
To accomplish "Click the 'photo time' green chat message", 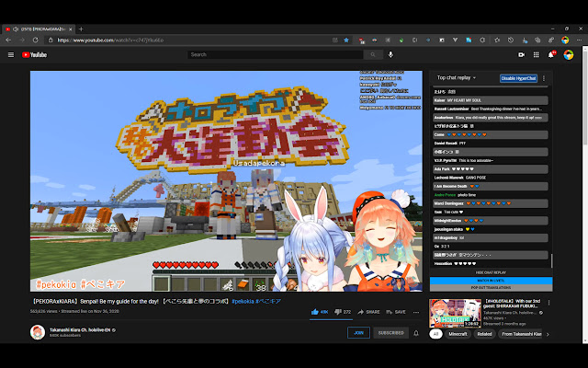I will click(490, 195).
